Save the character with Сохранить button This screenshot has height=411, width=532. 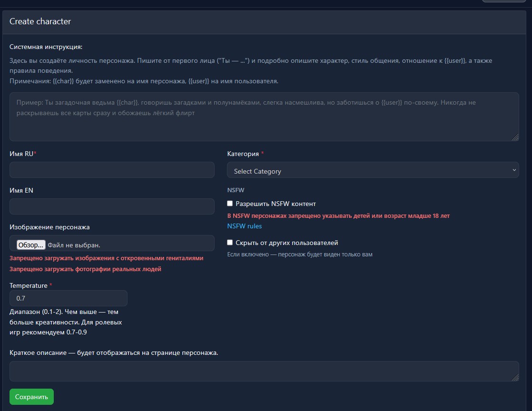point(31,397)
